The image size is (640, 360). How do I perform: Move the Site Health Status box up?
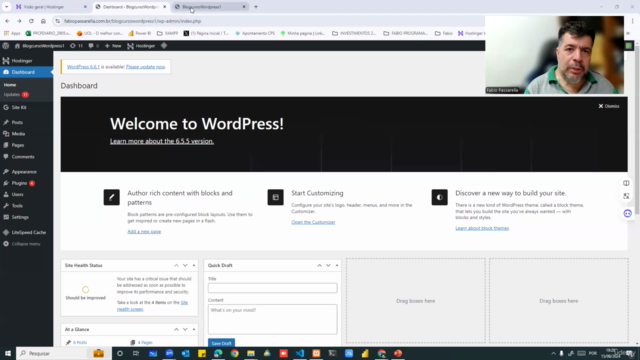pos(176,266)
